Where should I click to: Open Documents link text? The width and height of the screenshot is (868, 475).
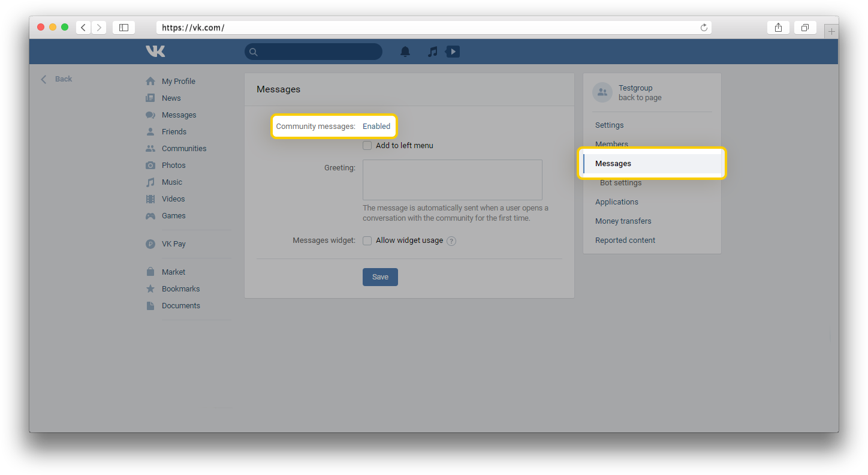(181, 305)
